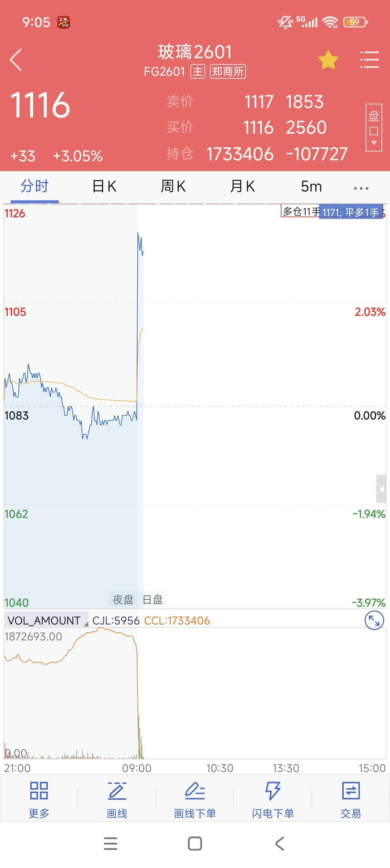Toggle the 日盘 session view
390x868 pixels.
pyautogui.click(x=152, y=599)
